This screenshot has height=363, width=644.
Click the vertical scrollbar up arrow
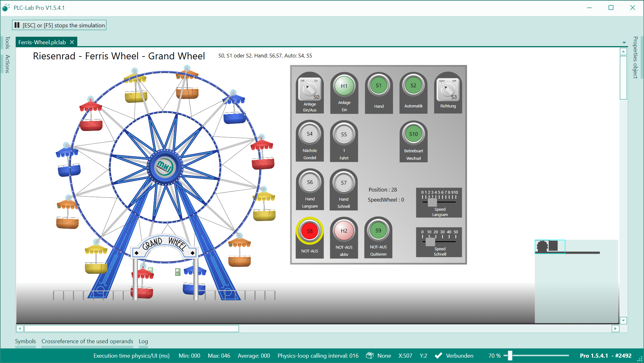623,51
